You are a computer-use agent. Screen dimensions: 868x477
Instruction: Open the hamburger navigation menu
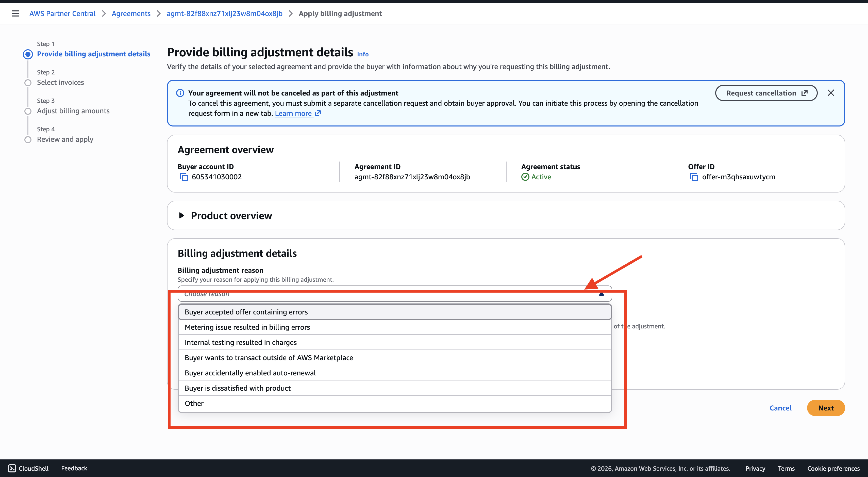tap(15, 13)
